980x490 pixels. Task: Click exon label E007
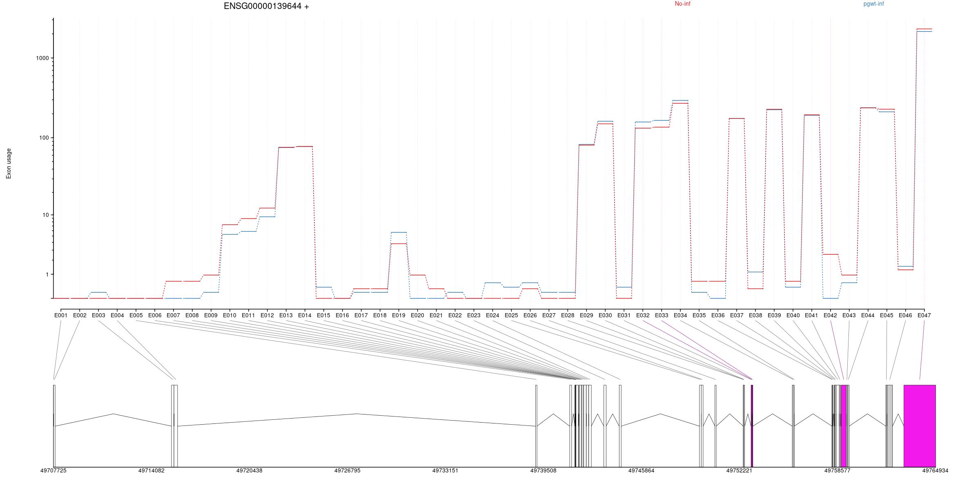pyautogui.click(x=174, y=315)
